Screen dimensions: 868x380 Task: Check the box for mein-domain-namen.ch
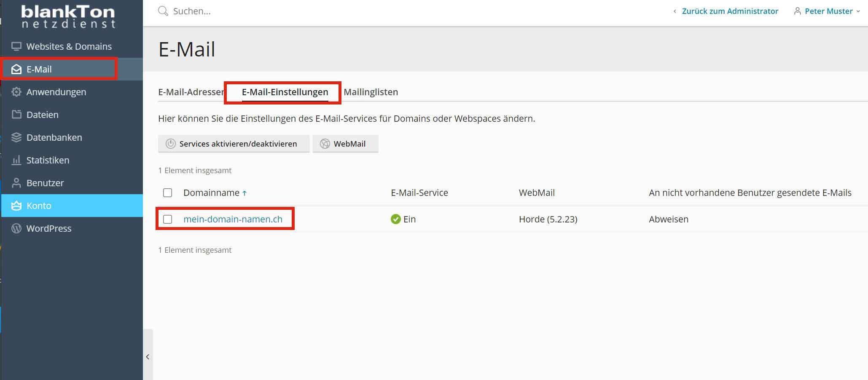click(167, 219)
